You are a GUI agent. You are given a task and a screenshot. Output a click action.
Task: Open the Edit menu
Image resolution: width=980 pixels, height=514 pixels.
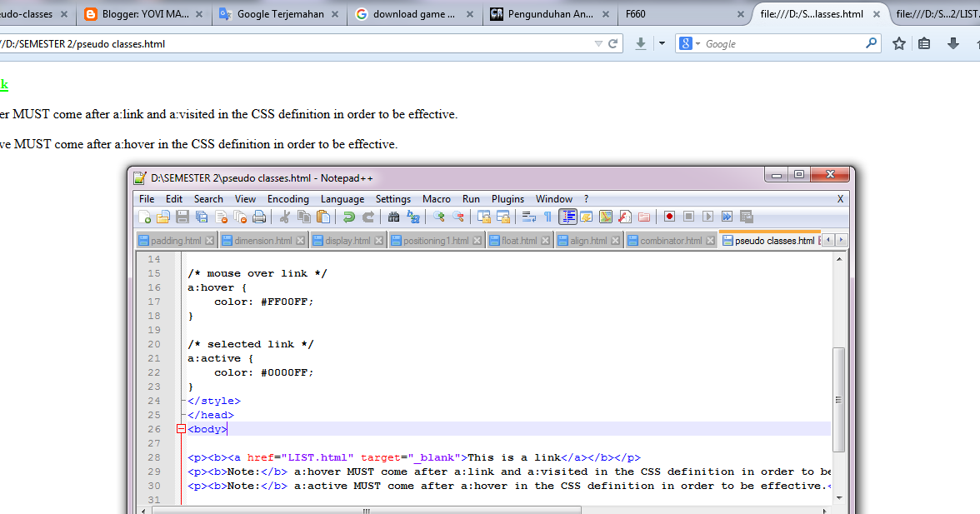click(x=173, y=198)
